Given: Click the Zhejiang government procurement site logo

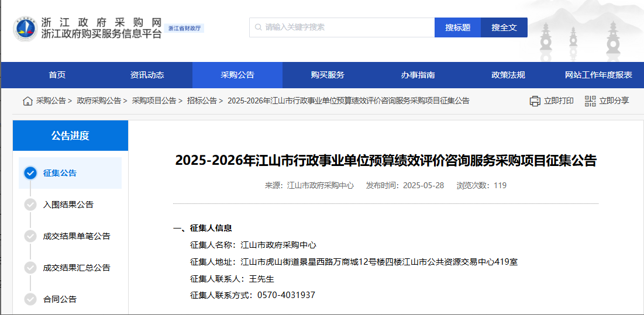Looking at the screenshot, I should click(25, 28).
